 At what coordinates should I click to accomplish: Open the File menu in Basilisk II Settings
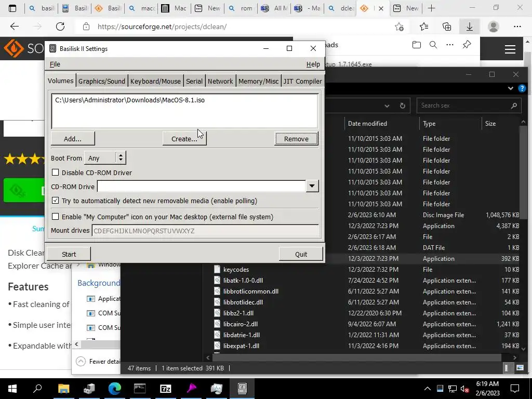point(55,64)
